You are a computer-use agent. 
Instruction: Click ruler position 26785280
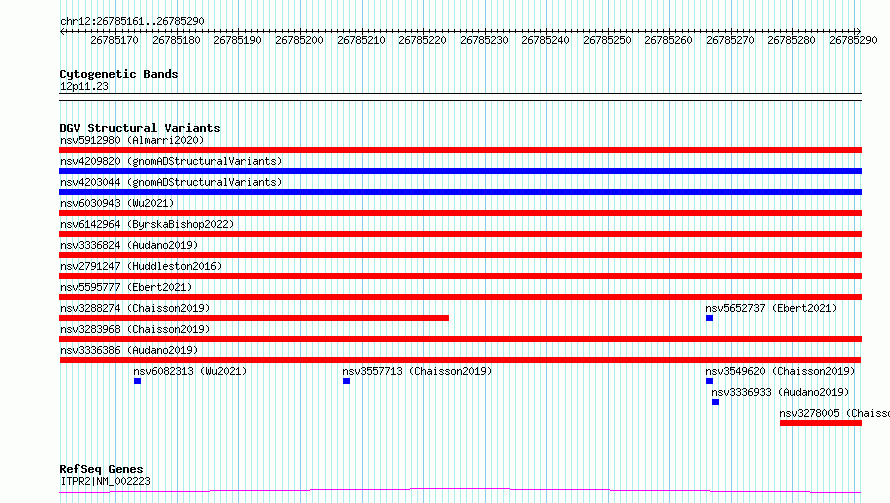[791, 40]
